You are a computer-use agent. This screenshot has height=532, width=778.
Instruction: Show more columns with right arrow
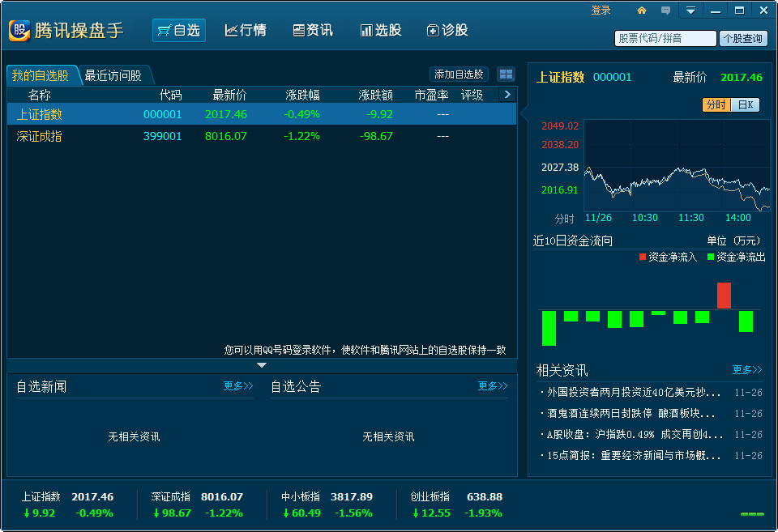tap(507, 94)
